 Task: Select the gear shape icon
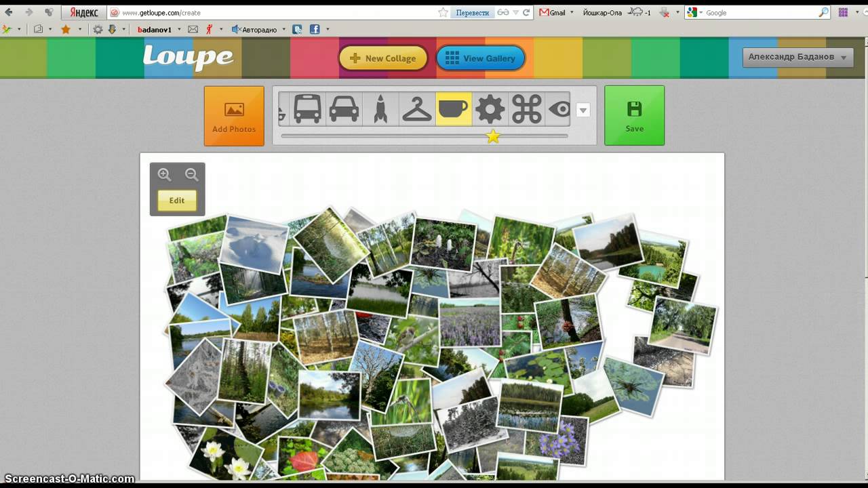(490, 108)
